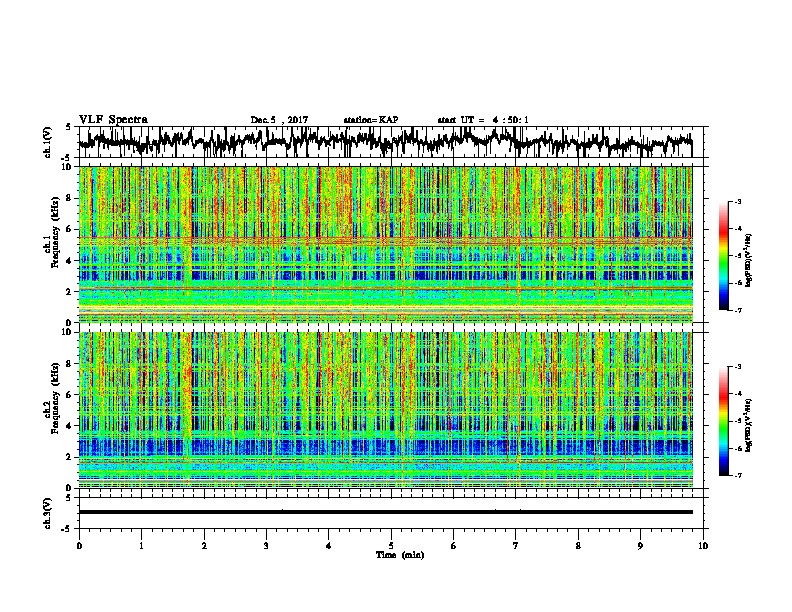The height and width of the screenshot is (612, 792).
Task: Click the "station=KAP" label
Action: coord(371,120)
